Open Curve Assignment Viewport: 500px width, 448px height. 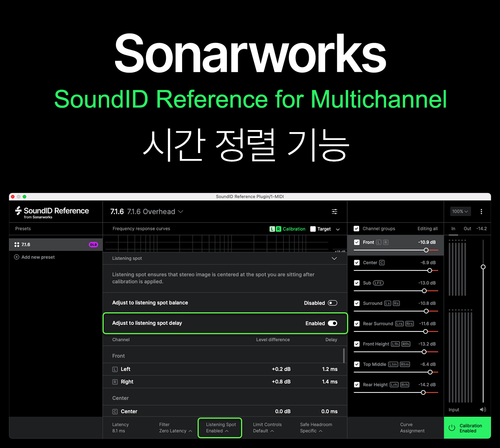[412, 428]
